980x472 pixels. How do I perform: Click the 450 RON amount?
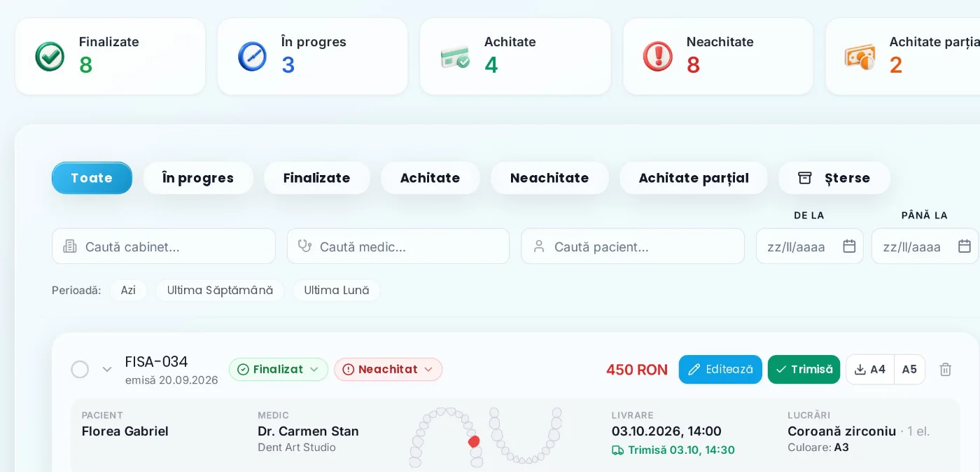pos(637,370)
